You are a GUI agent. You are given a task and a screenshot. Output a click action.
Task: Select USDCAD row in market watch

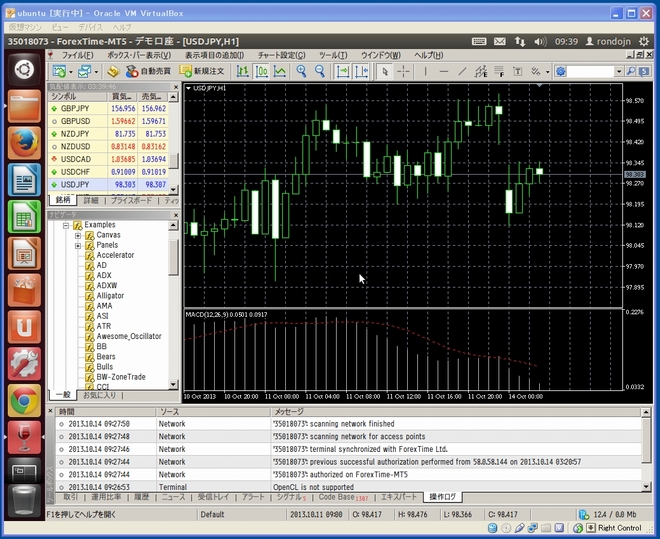(108, 159)
